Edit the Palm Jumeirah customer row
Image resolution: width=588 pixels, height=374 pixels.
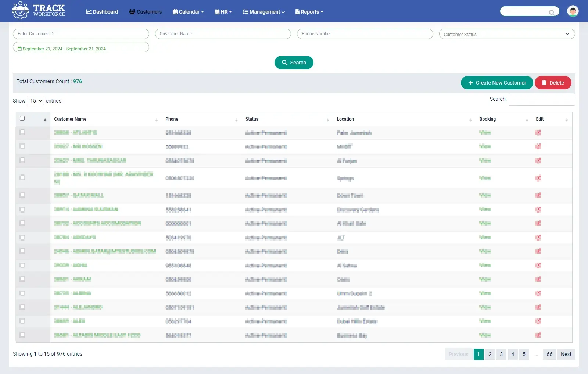point(538,133)
